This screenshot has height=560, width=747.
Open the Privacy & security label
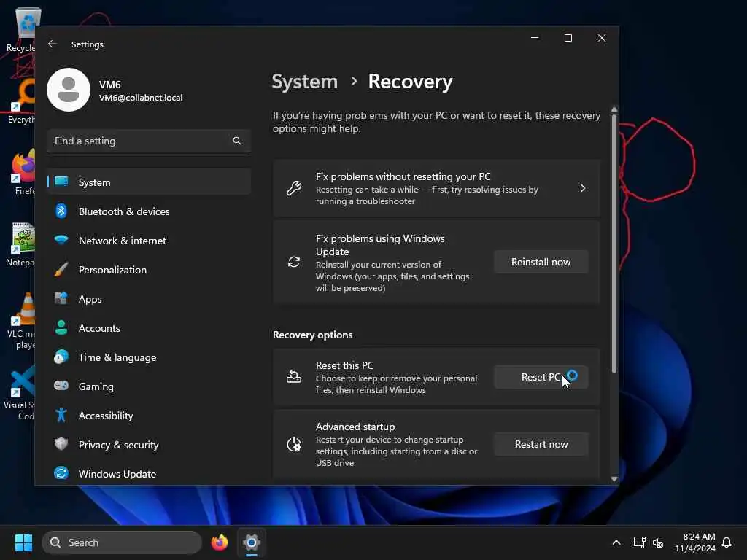coord(119,445)
